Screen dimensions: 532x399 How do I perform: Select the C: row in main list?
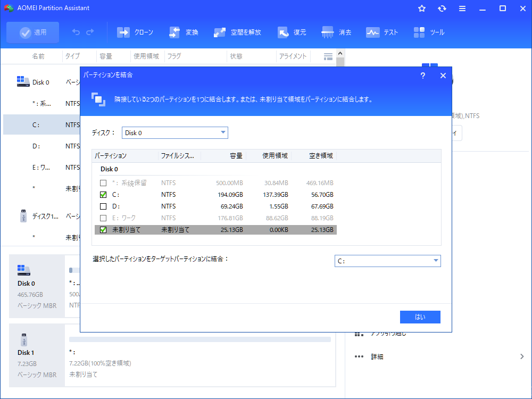click(41, 124)
